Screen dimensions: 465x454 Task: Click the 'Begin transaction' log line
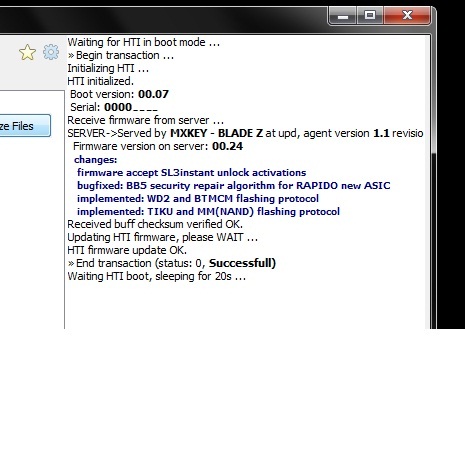[x=121, y=55]
